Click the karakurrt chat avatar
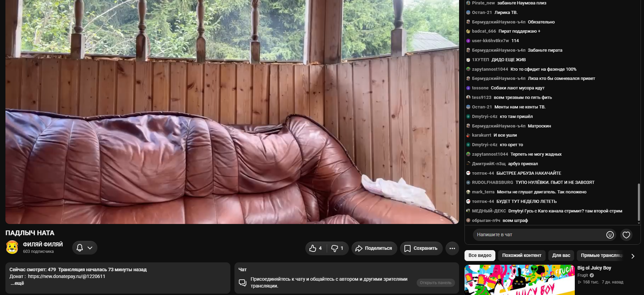 pyautogui.click(x=468, y=135)
